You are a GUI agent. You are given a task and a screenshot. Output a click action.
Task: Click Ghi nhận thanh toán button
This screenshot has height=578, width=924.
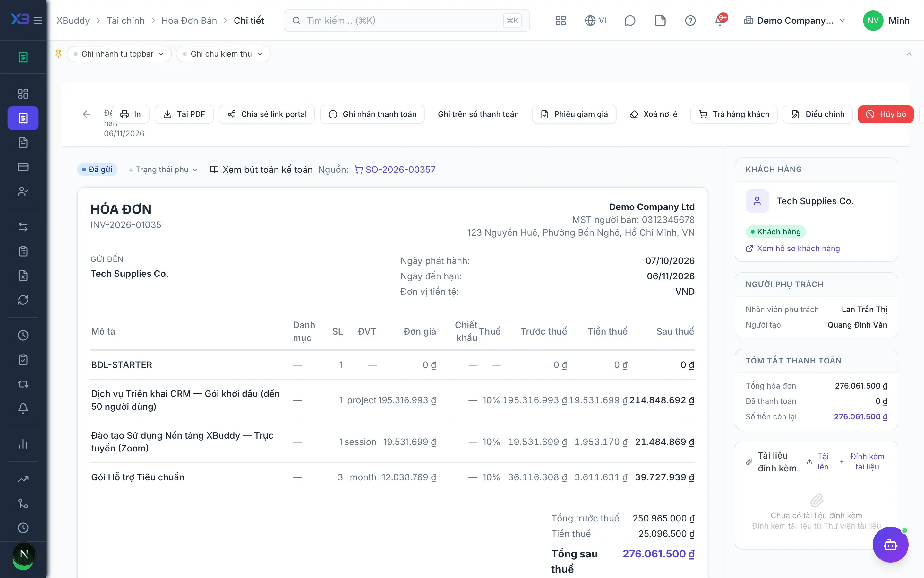[372, 114]
